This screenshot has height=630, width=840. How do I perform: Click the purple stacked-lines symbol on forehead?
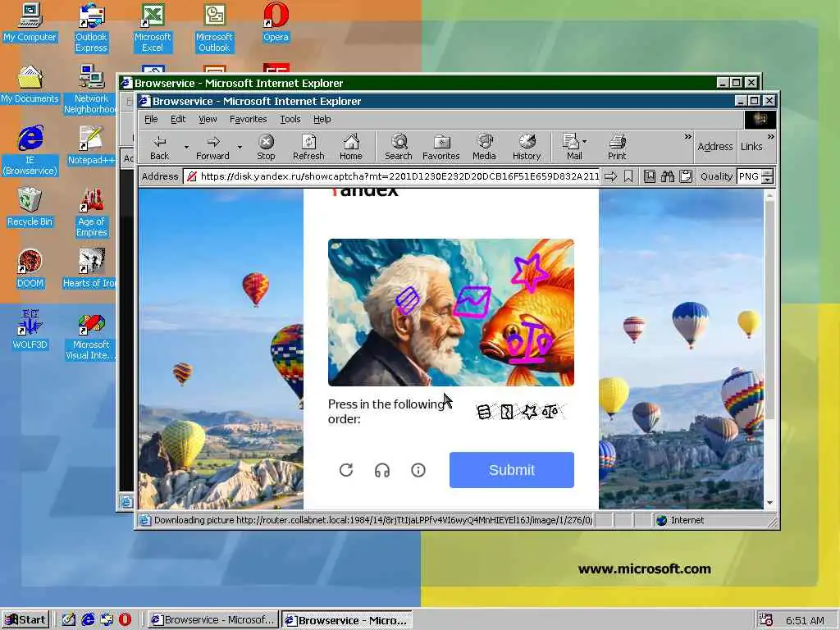(407, 300)
